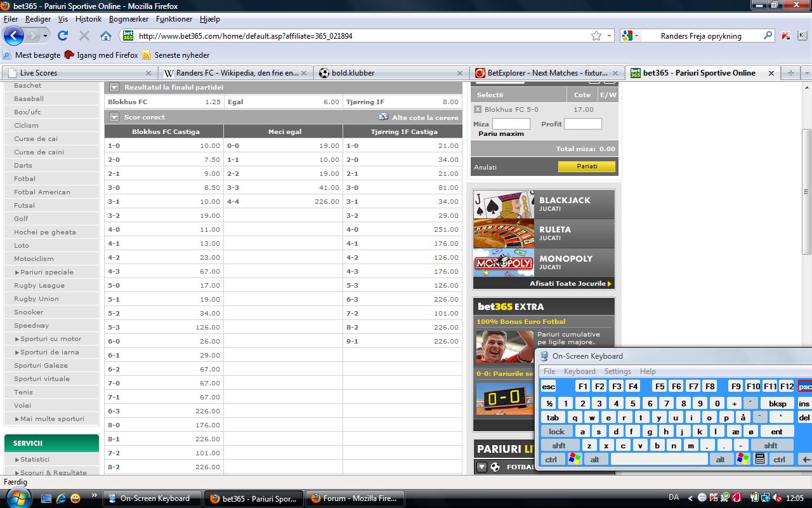Viewport: 812px width, 508px height.
Task: Switch to the Forum Mozilla Firefox taskbar window
Action: pyautogui.click(x=354, y=498)
